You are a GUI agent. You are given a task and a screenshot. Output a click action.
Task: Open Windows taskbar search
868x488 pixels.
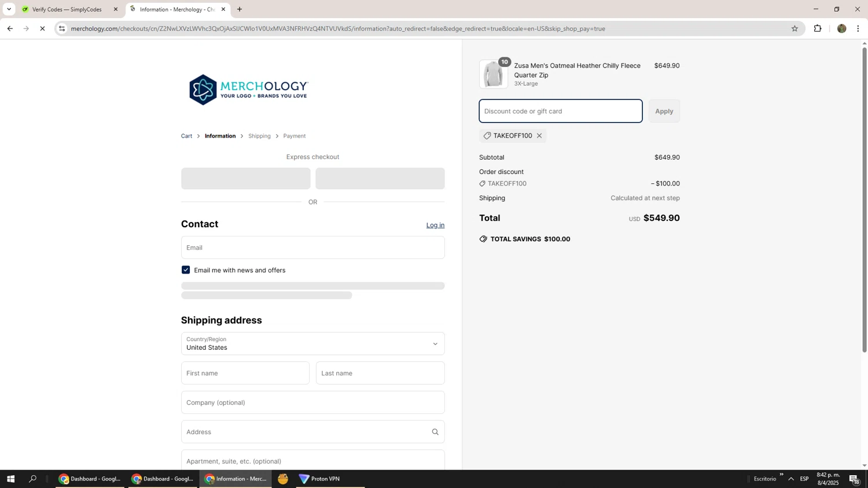tap(33, 479)
